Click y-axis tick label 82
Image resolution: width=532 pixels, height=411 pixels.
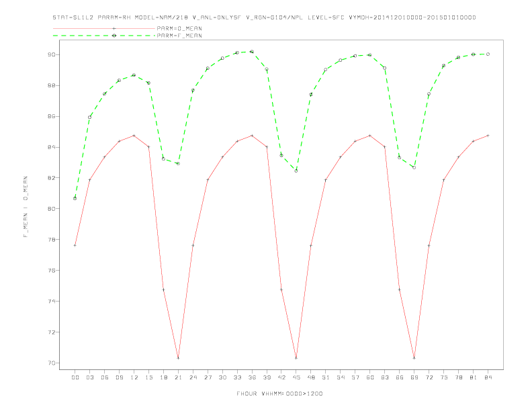click(x=51, y=178)
